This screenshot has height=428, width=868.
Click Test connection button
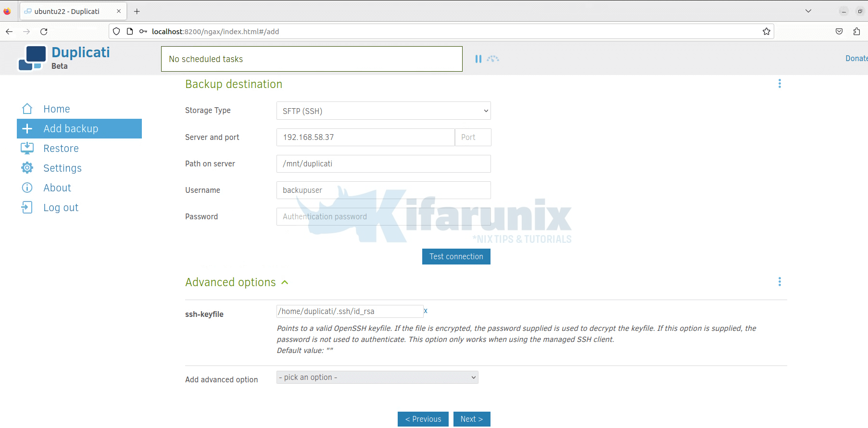(x=456, y=256)
